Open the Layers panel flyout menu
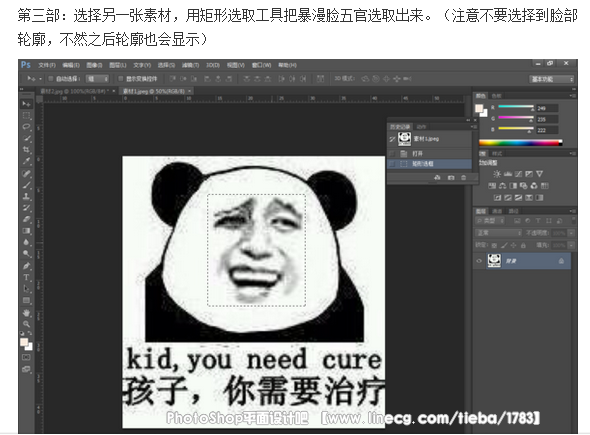This screenshot has width=590, height=435. point(572,211)
